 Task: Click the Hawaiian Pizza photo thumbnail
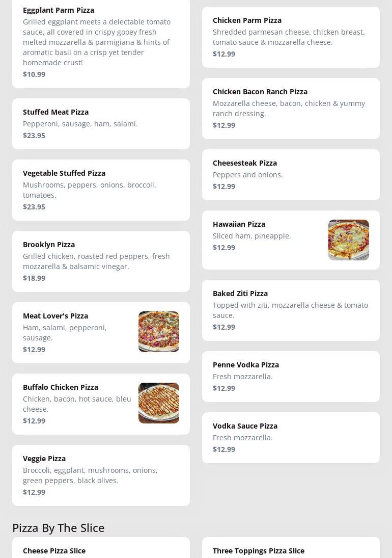point(348,240)
